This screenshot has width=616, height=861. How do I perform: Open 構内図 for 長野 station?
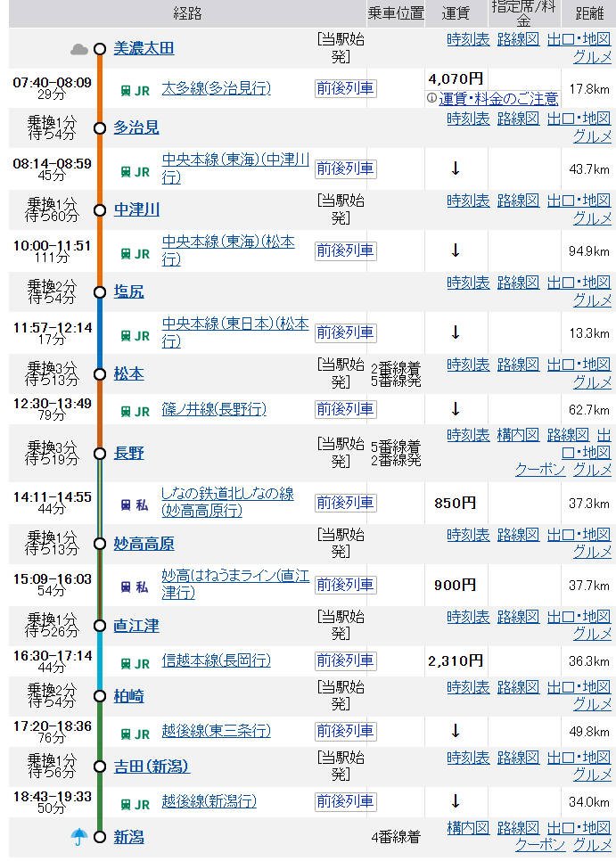518,435
